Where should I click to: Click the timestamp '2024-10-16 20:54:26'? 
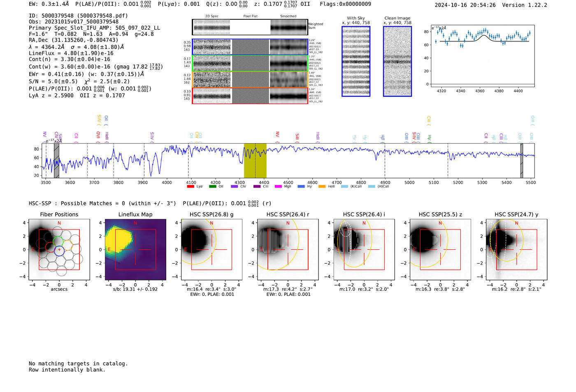click(x=465, y=5)
